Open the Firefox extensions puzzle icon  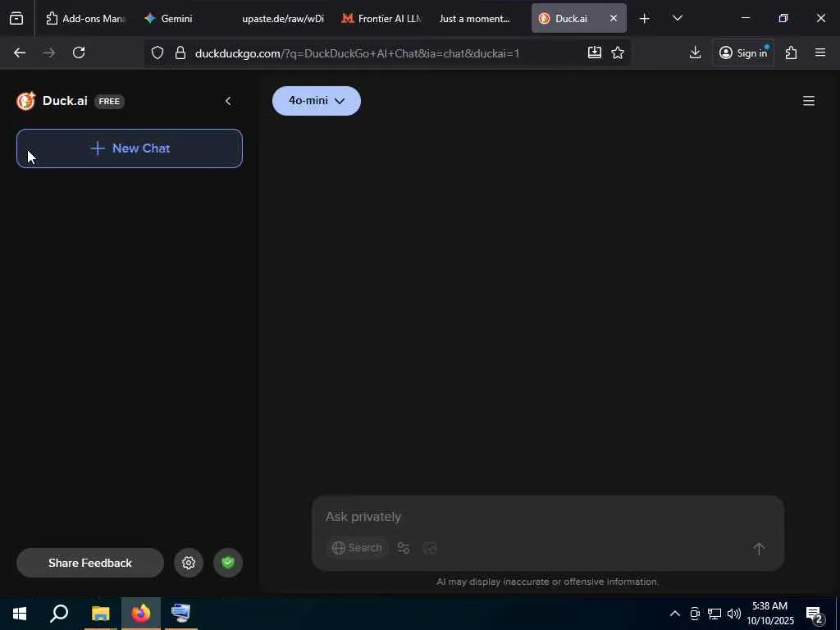(791, 52)
